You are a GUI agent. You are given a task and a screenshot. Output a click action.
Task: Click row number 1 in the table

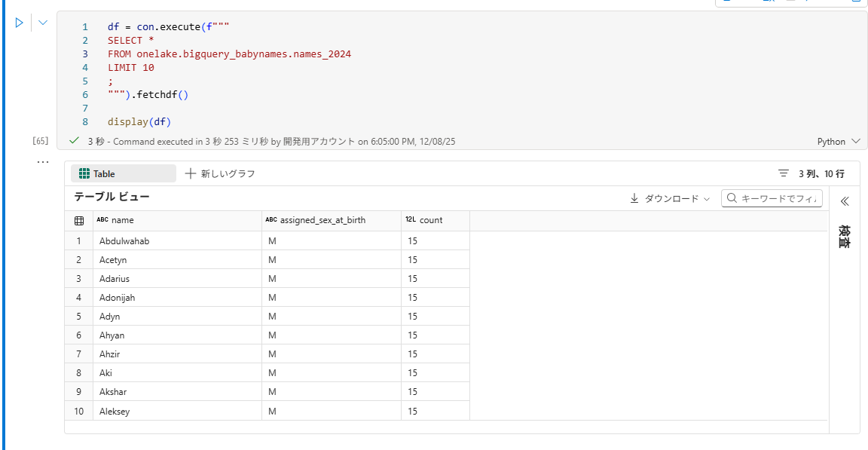click(78, 240)
